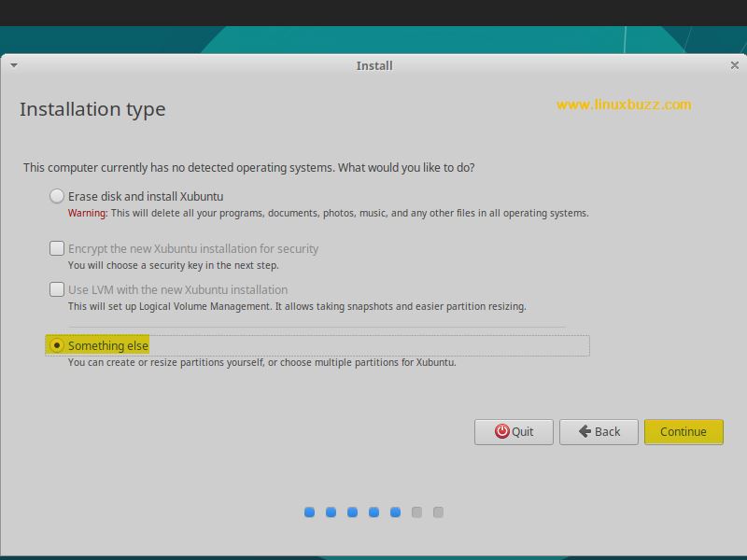Click the Continue button
747x560 pixels.
tap(684, 432)
